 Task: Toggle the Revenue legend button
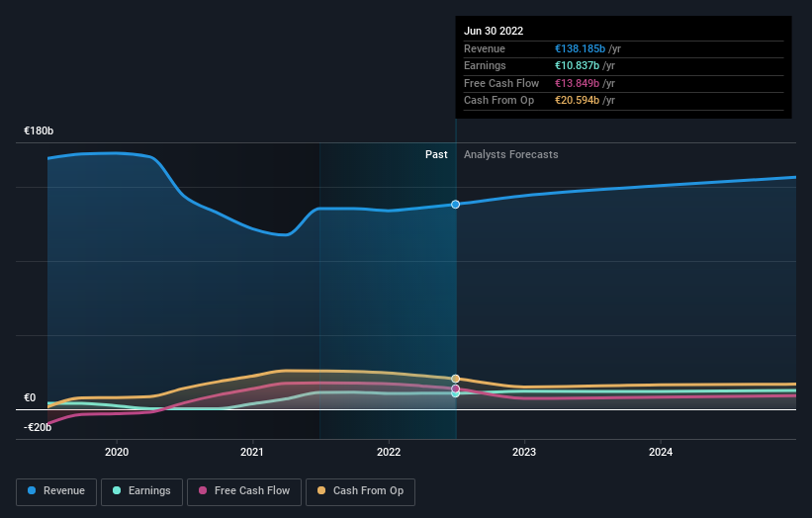click(x=56, y=491)
